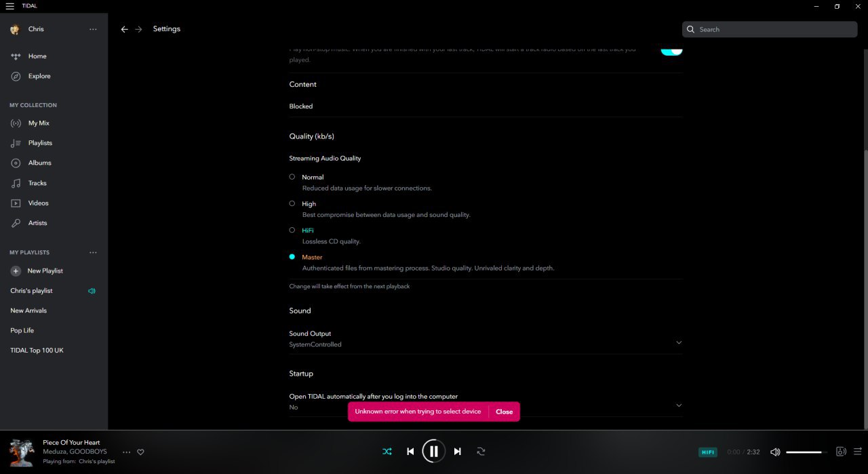Open the Piece Of Your Heart track title
Screen dimensions: 868x474
point(71,443)
